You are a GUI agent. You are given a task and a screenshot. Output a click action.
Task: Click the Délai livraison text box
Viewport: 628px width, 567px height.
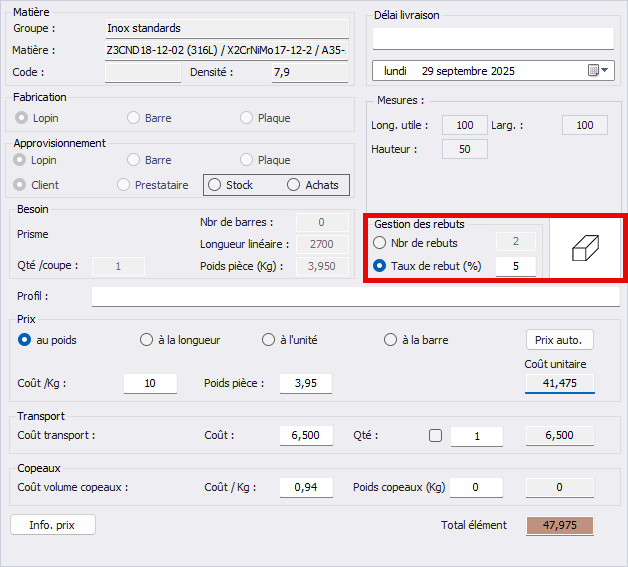493,39
